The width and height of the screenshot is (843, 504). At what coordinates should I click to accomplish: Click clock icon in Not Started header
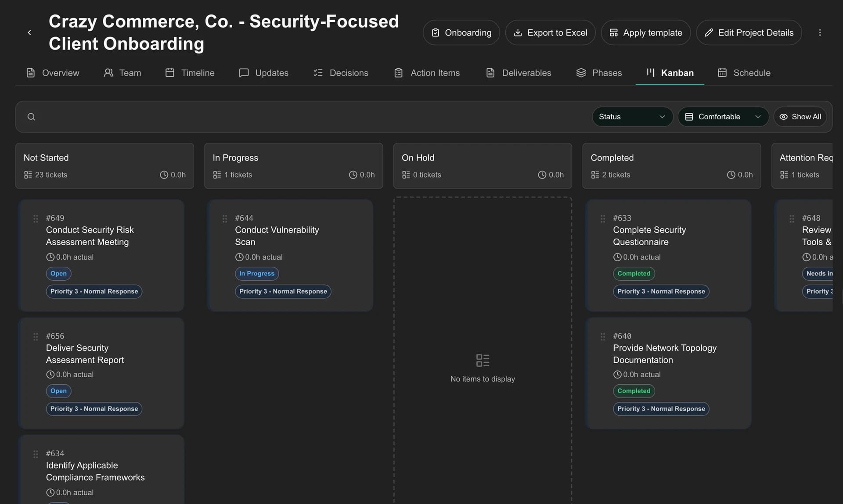click(164, 175)
